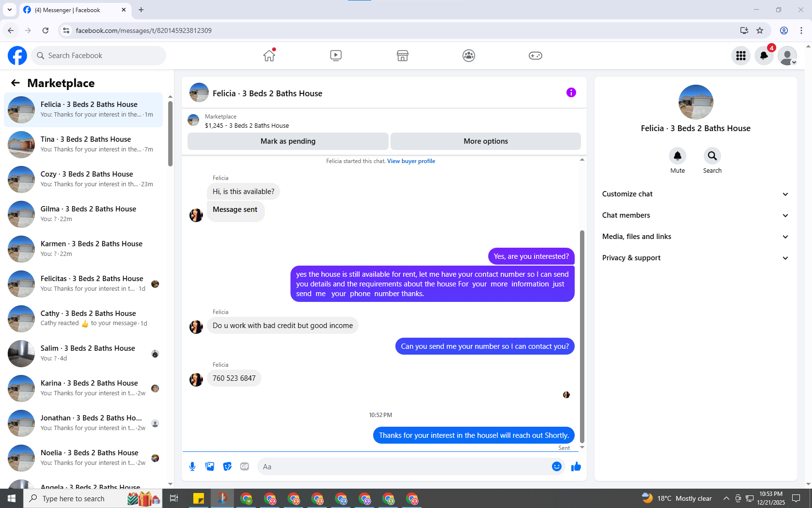This screenshot has height=508, width=812.
Task: Mute this conversation
Action: [x=678, y=156]
